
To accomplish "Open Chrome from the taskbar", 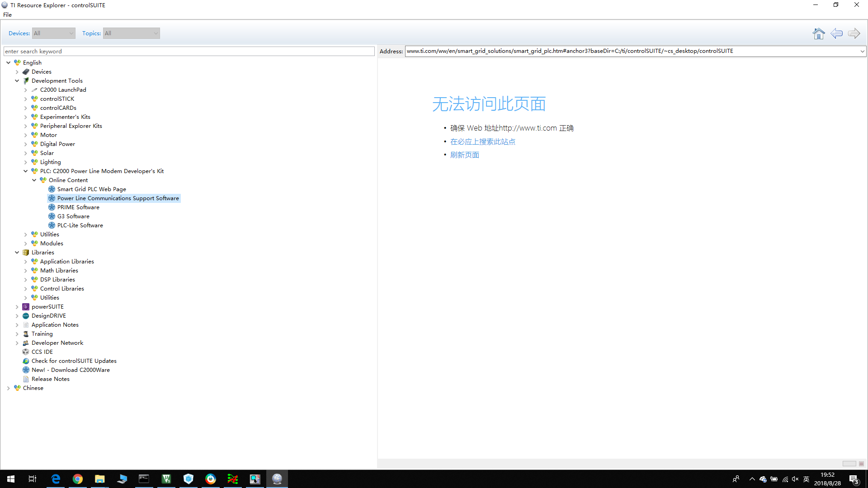I will point(78,479).
